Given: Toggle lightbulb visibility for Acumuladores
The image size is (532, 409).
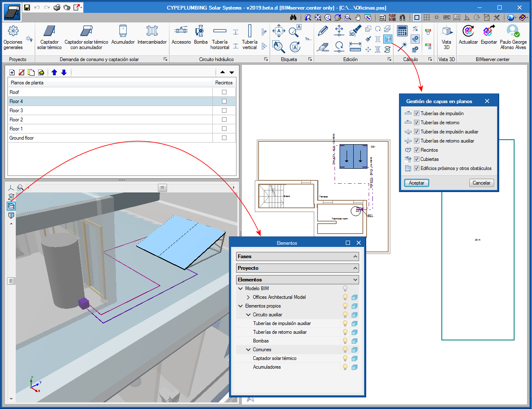Looking at the screenshot, I should pyautogui.click(x=345, y=367).
